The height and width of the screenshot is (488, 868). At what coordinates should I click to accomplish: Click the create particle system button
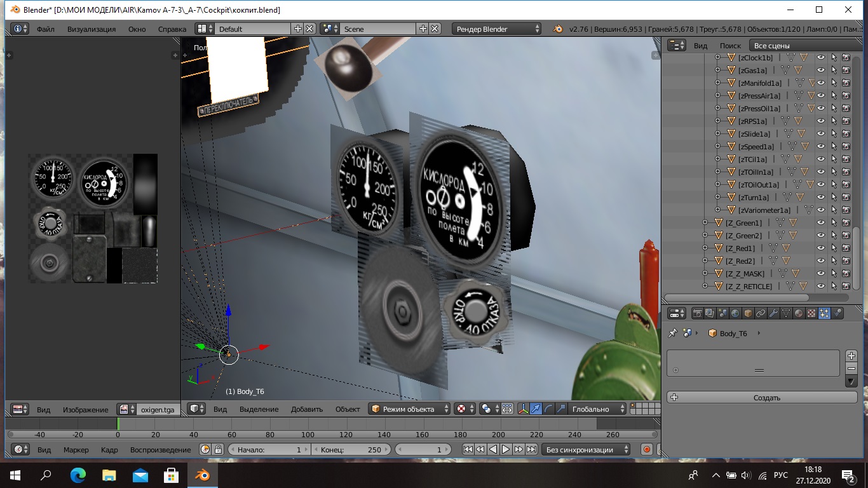[x=762, y=397]
